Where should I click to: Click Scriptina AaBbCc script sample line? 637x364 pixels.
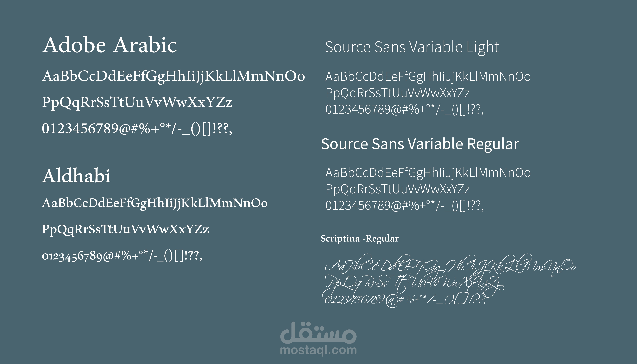[x=451, y=266]
